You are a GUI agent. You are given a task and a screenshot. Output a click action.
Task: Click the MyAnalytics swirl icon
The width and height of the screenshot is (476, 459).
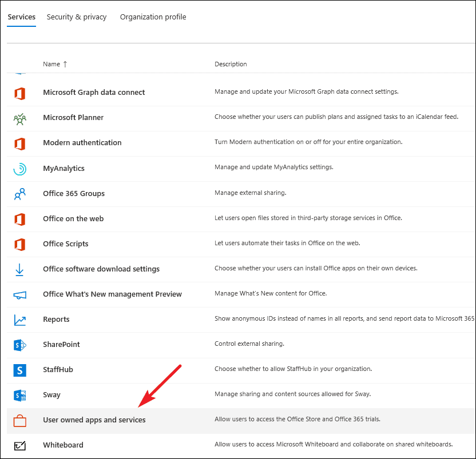(x=19, y=169)
